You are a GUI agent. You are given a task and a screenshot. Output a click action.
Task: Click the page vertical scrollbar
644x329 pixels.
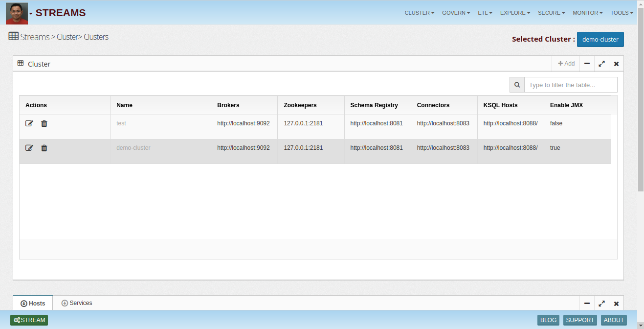pyautogui.click(x=641, y=98)
